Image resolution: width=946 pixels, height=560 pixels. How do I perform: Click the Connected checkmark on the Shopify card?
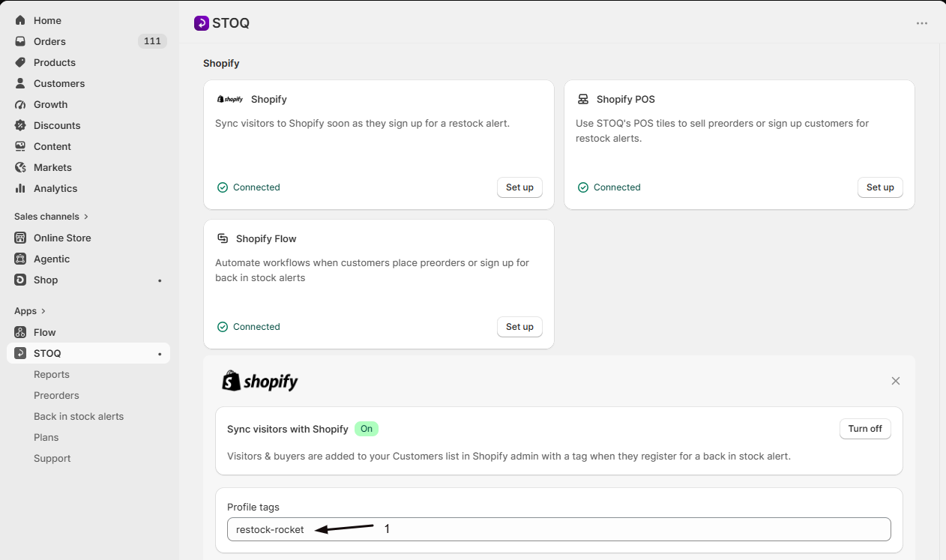(223, 187)
